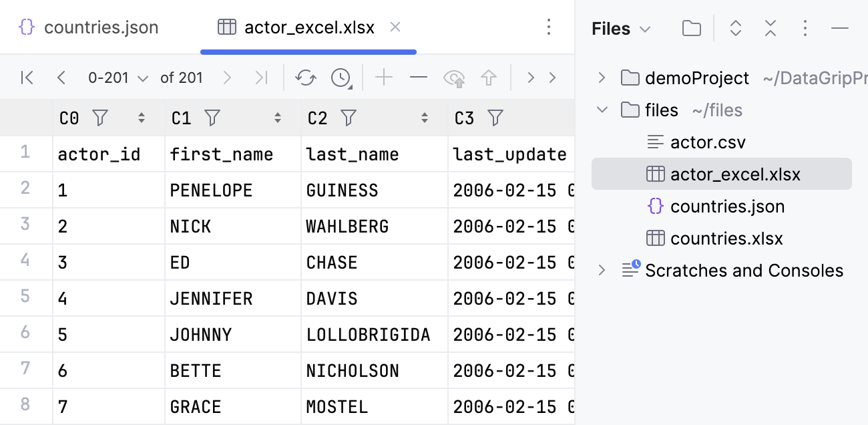Reload the data grid page
The height and width of the screenshot is (425, 868).
[306, 78]
